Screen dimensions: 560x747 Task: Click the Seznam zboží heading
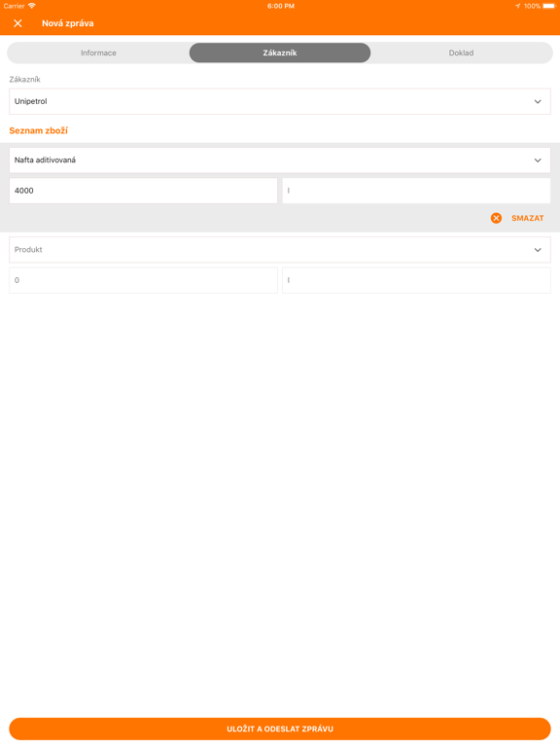(x=39, y=130)
